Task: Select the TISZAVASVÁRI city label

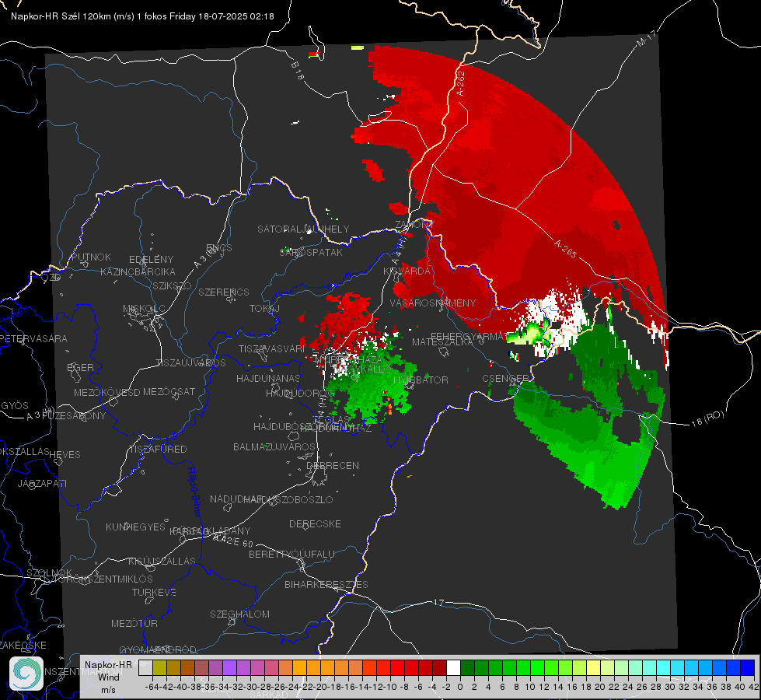Action: click(x=272, y=348)
